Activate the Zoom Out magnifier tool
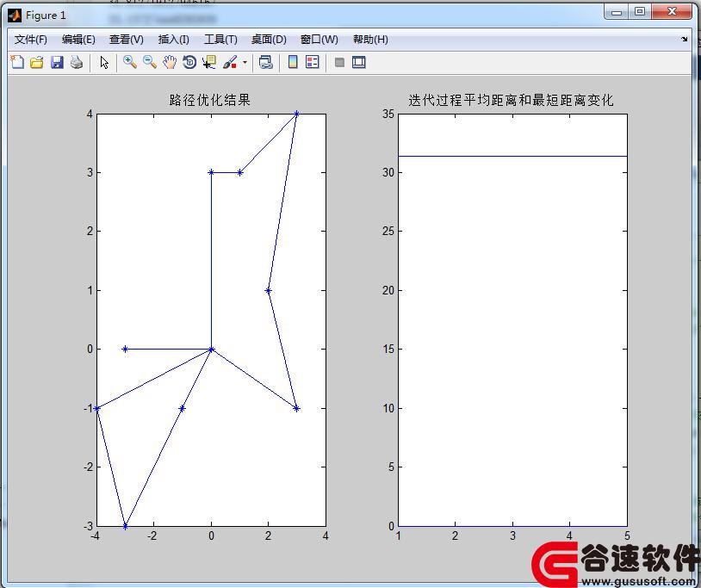The image size is (701, 588). [150, 62]
